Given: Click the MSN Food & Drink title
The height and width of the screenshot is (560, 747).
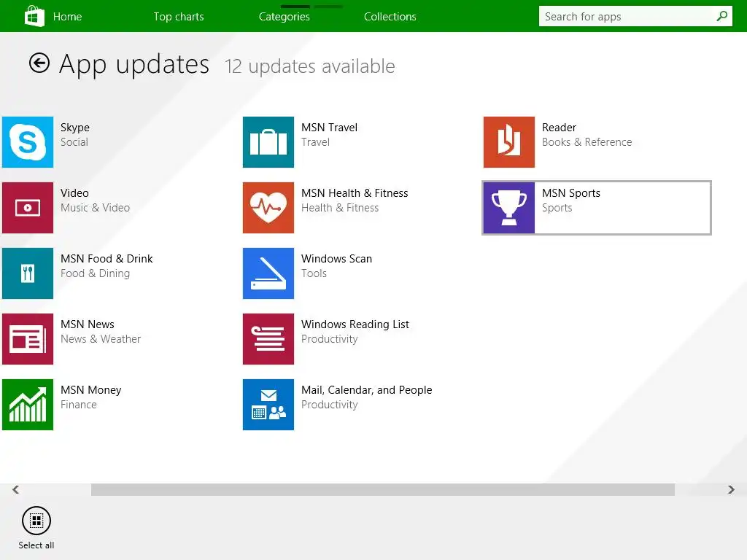Looking at the screenshot, I should tap(107, 259).
